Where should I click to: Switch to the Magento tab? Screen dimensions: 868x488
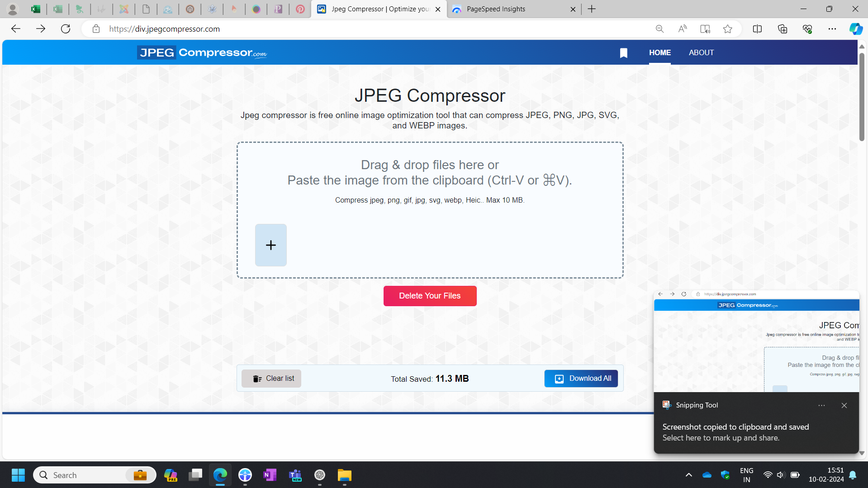pos(190,9)
